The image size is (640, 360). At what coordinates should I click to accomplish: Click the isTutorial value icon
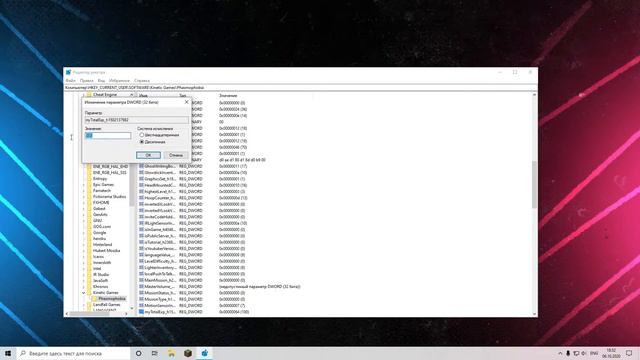(x=141, y=242)
